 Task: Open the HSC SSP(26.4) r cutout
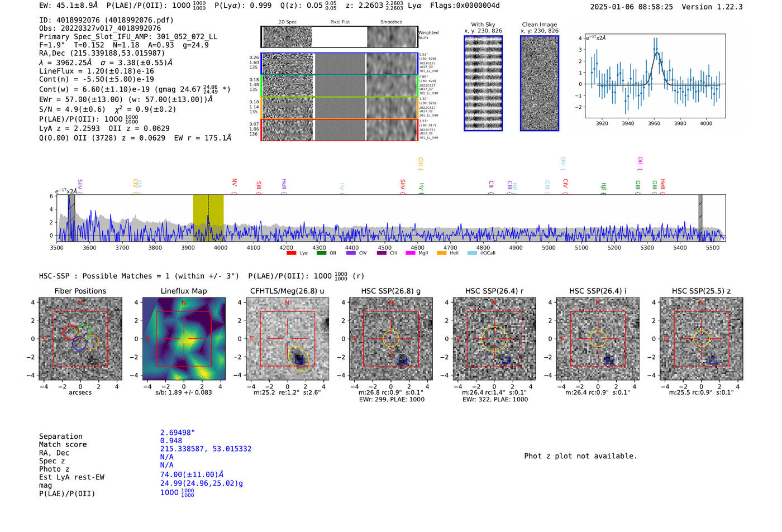[x=494, y=338]
